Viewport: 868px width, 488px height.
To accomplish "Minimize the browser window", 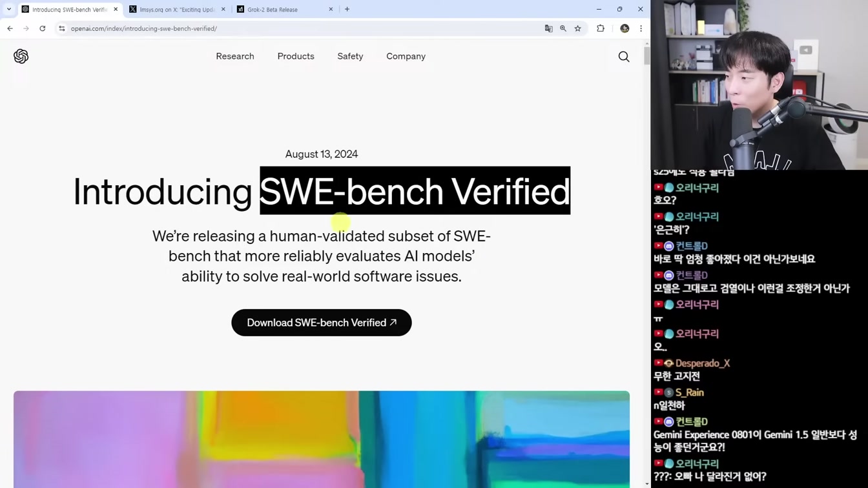I will [599, 9].
